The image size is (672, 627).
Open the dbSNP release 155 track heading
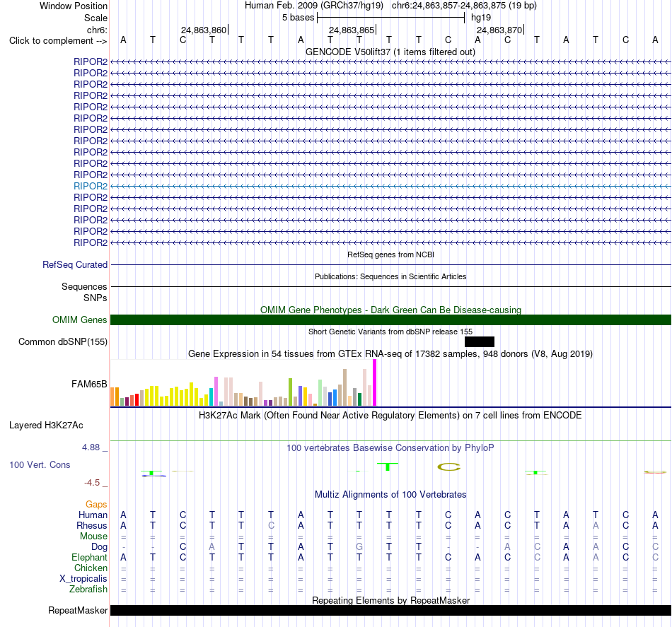coord(390,332)
